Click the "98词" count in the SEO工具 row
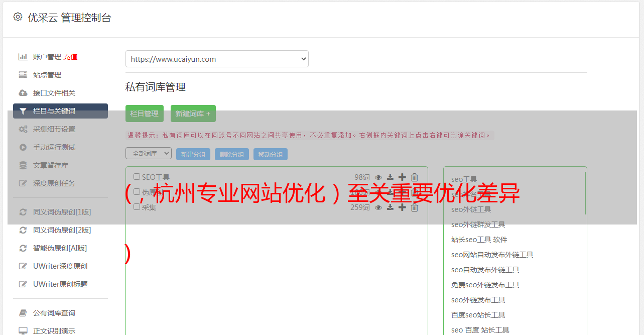The height and width of the screenshot is (335, 644). [x=362, y=177]
